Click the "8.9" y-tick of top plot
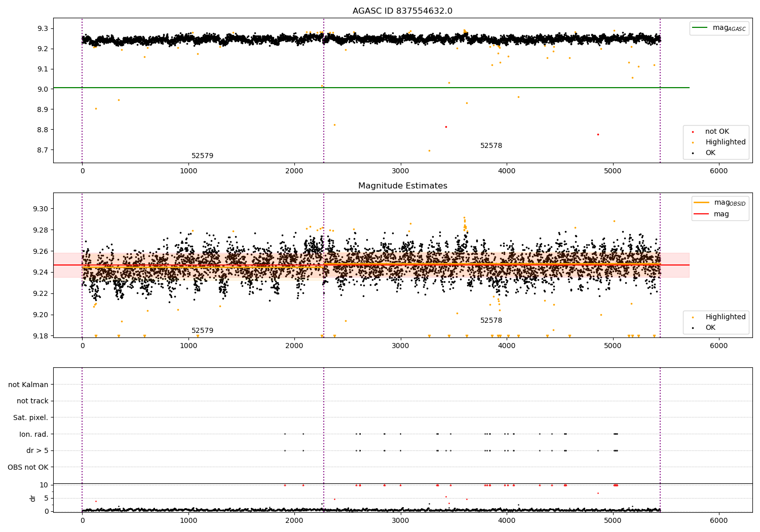 point(43,109)
